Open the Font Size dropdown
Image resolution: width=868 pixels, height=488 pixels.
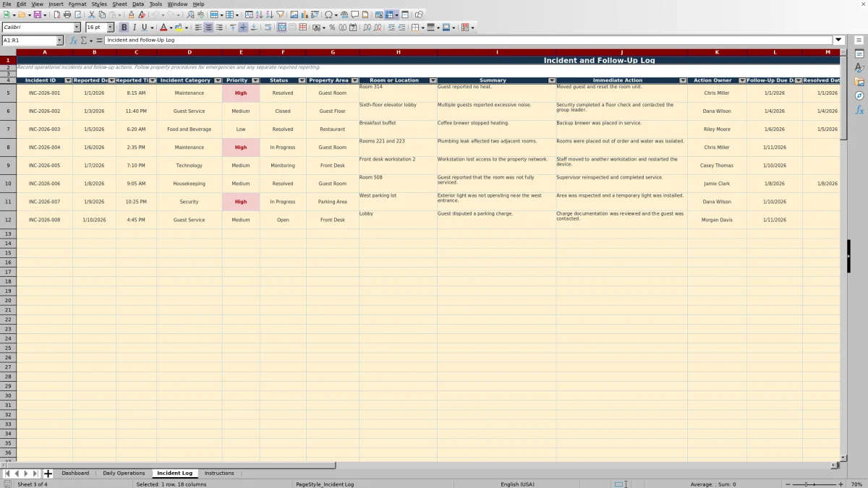(x=110, y=27)
